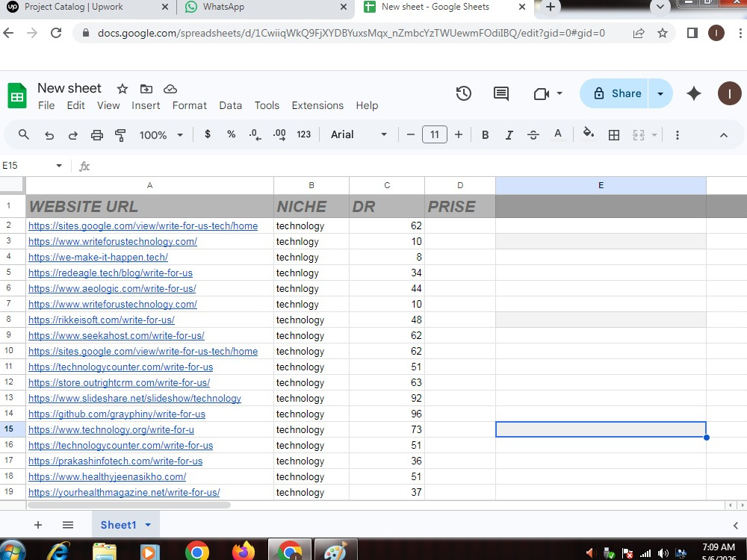Image resolution: width=747 pixels, height=560 pixels.
Task: Format cells as percent
Action: (231, 134)
